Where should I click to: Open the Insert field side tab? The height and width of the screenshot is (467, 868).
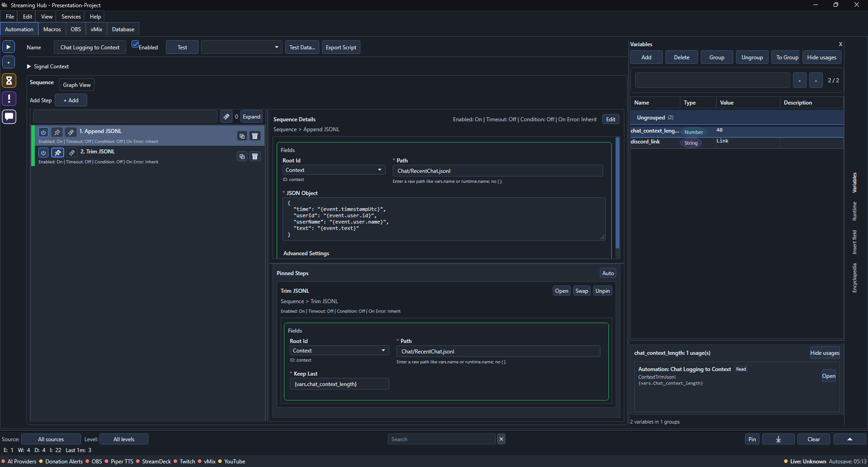[854, 242]
